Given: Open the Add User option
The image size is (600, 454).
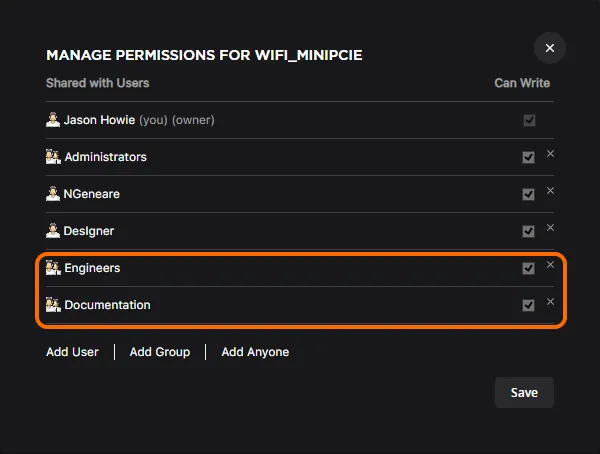Looking at the screenshot, I should (x=72, y=352).
